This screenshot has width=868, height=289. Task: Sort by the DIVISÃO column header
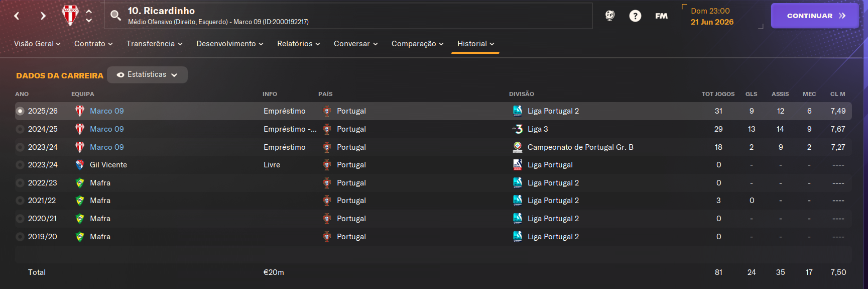[x=522, y=94]
